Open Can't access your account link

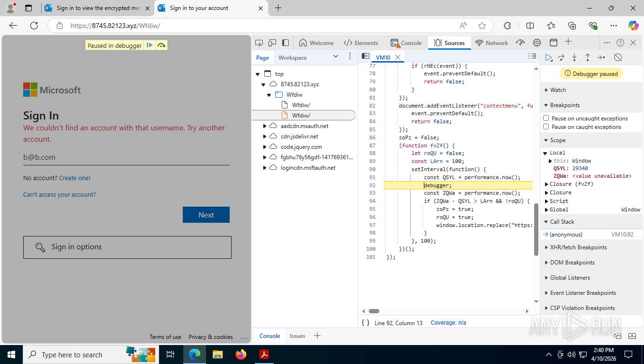point(60,194)
